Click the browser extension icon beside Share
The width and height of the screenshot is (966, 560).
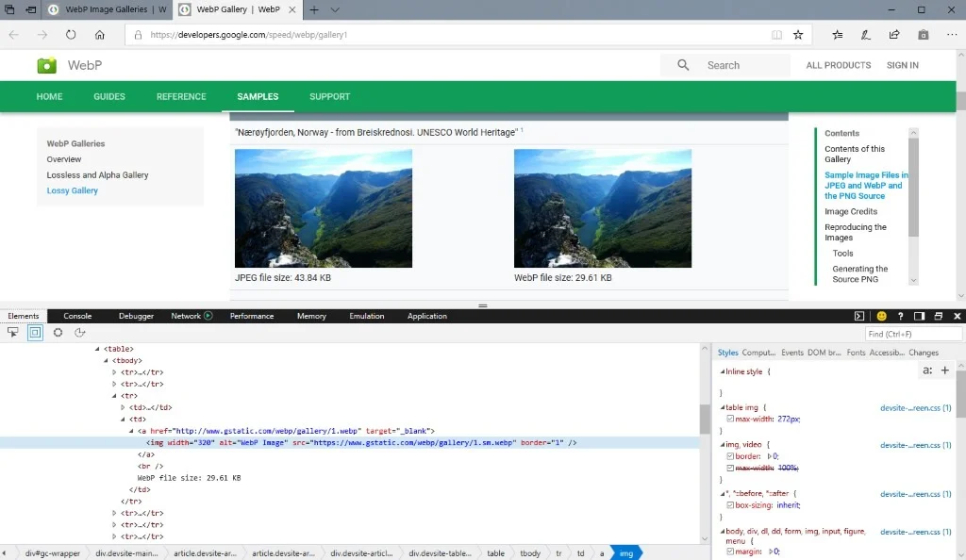pyautogui.click(x=923, y=35)
